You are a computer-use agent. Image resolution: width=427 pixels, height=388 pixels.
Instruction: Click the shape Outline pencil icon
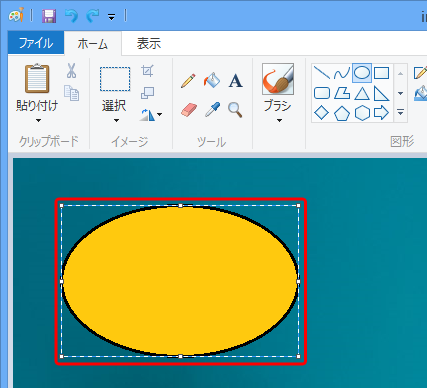pyautogui.click(x=421, y=73)
